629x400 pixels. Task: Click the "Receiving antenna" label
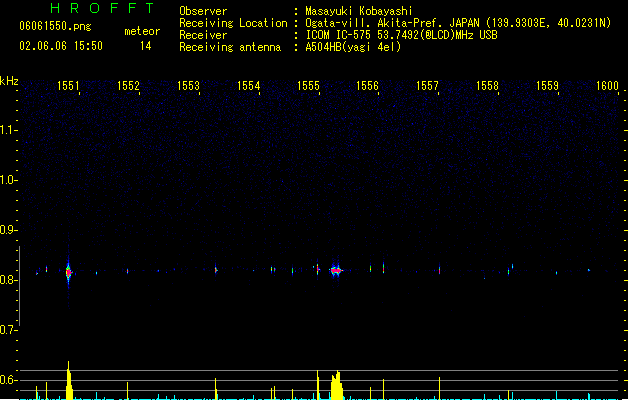pyautogui.click(x=230, y=47)
